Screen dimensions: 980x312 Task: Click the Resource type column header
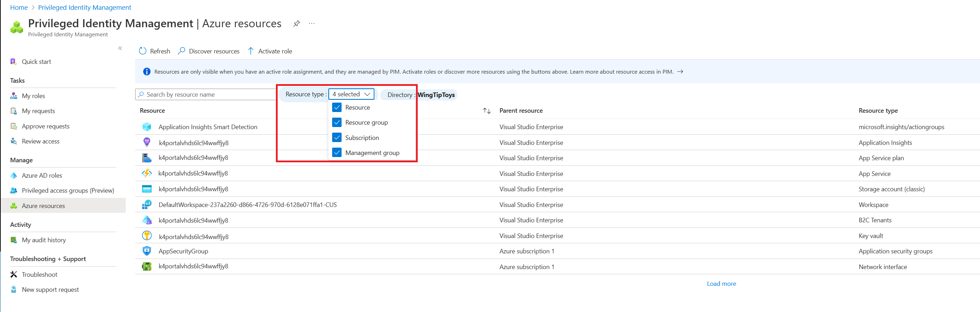878,111
